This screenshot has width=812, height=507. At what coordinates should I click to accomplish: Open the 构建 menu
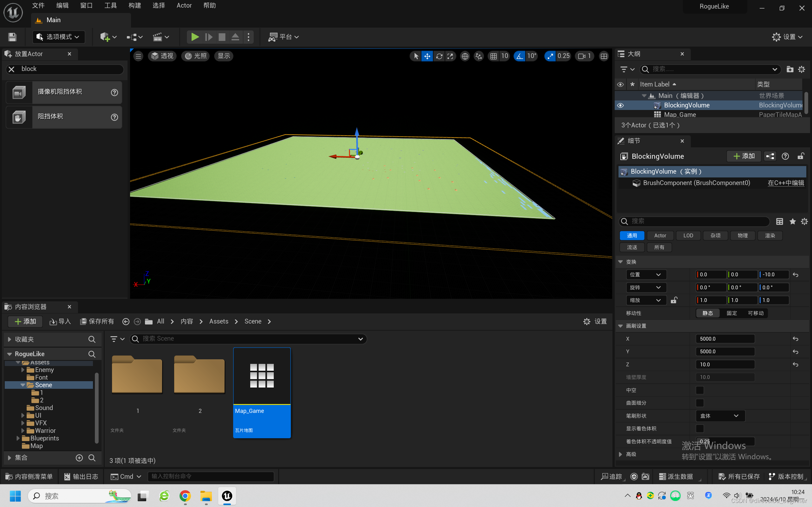134,5
